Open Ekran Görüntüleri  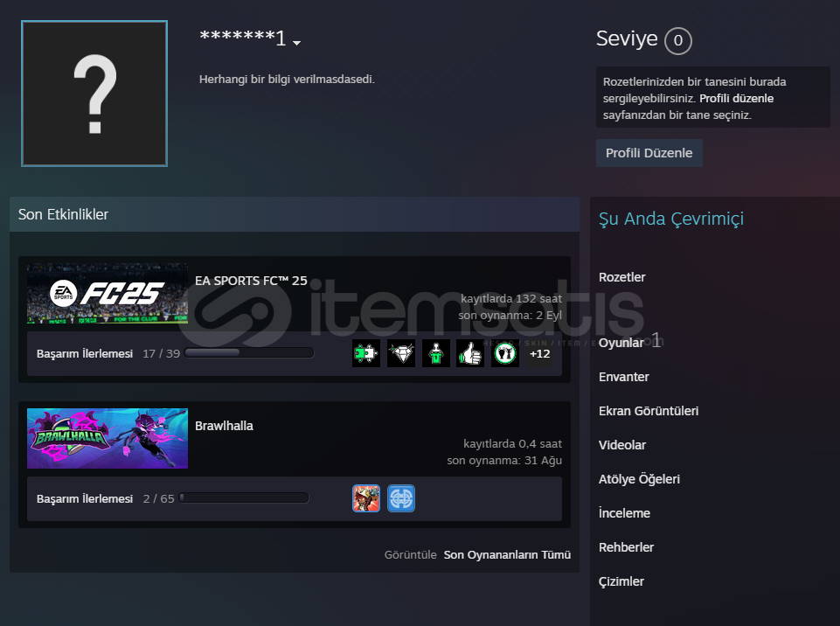(x=649, y=411)
